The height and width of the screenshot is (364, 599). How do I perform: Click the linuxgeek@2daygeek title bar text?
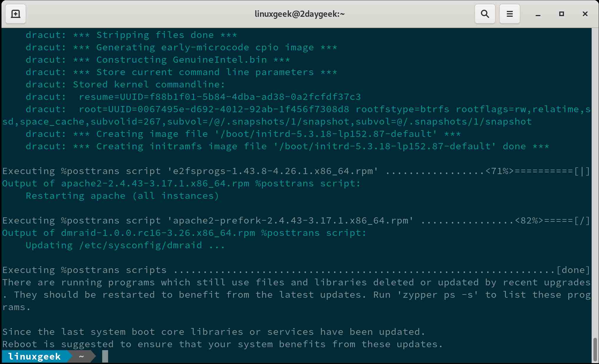click(x=299, y=14)
